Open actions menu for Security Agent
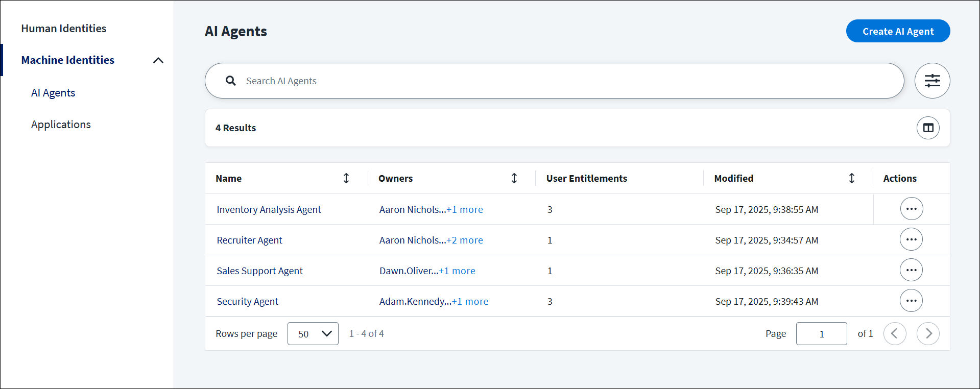Screen dimensions: 980x389 click(x=911, y=301)
